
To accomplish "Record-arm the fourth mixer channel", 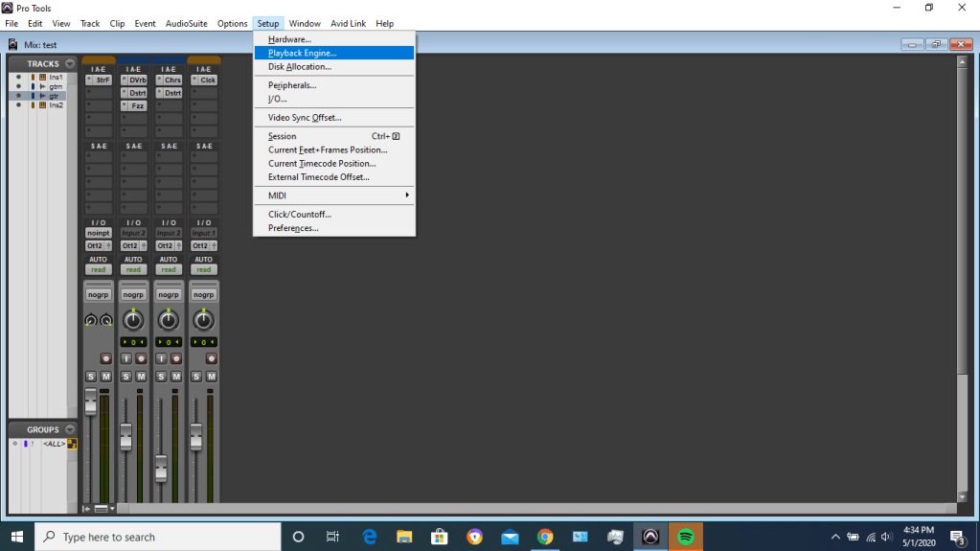I will [x=211, y=358].
